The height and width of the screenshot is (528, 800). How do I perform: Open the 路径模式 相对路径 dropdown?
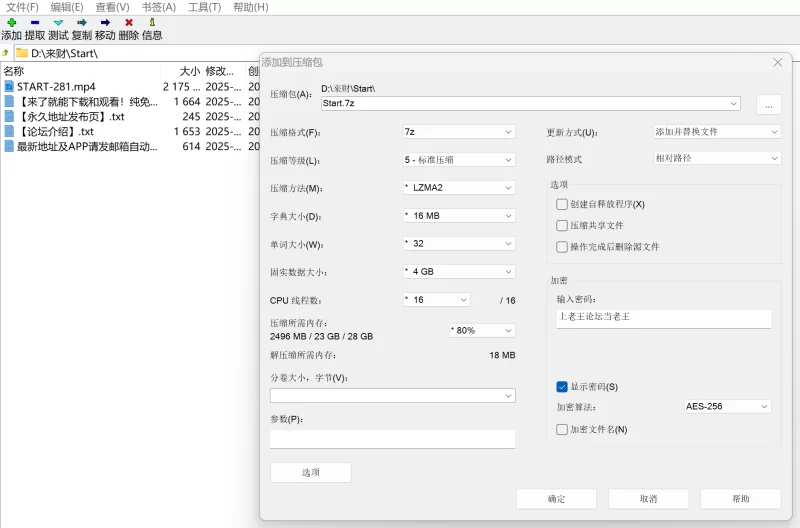tap(717, 158)
